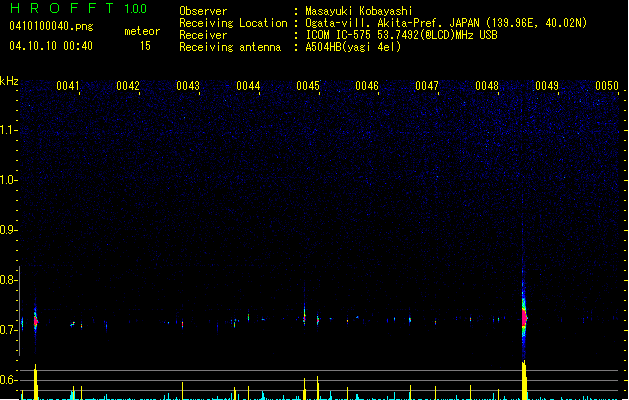The height and width of the screenshot is (400, 629).
Task: Click the 0045 time marker
Action: (x=308, y=86)
